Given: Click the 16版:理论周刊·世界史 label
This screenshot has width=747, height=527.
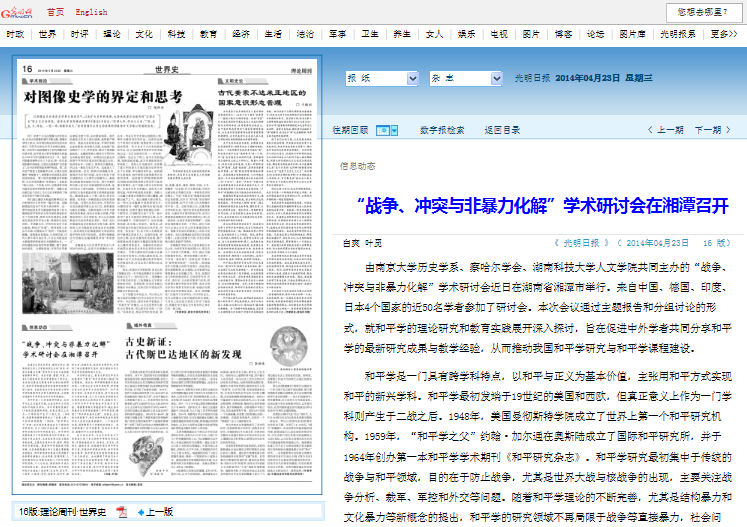Looking at the screenshot, I should point(62,512).
